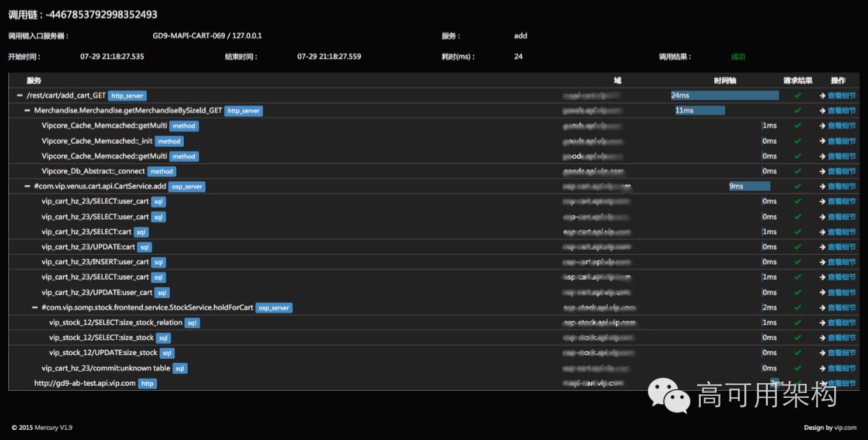Click the green check on CartService.add row

coord(797,186)
